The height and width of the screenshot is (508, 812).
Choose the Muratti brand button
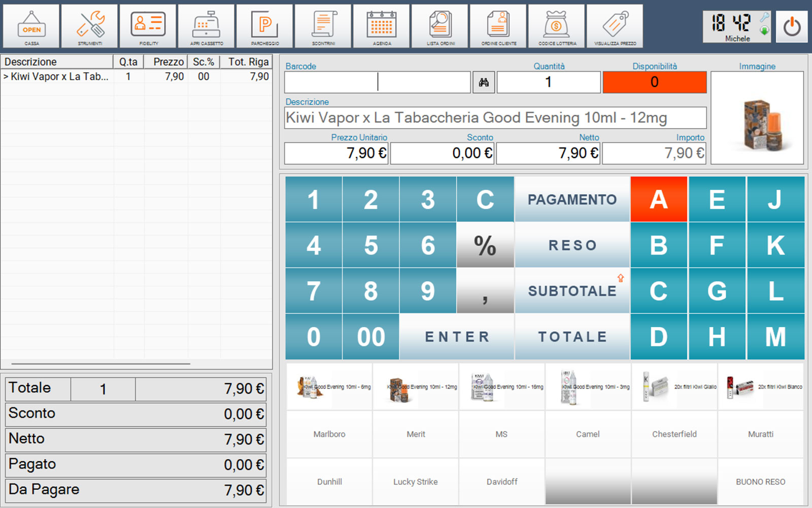[x=761, y=434]
